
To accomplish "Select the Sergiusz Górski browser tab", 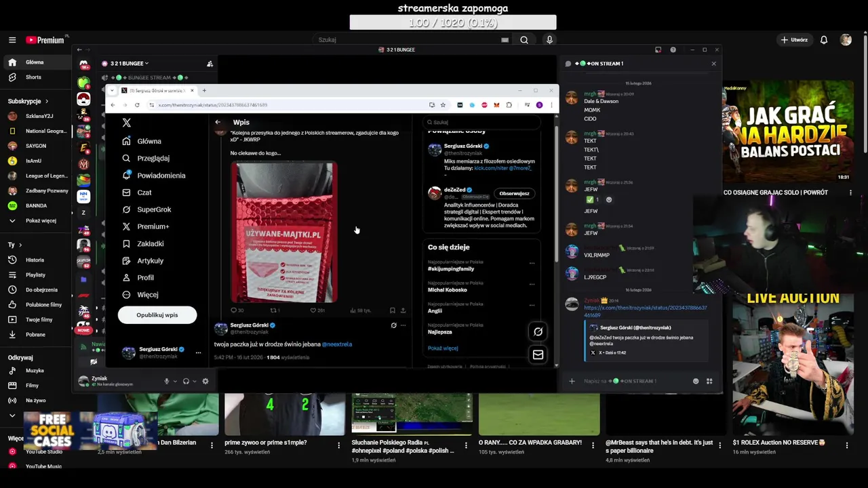I will [x=158, y=90].
